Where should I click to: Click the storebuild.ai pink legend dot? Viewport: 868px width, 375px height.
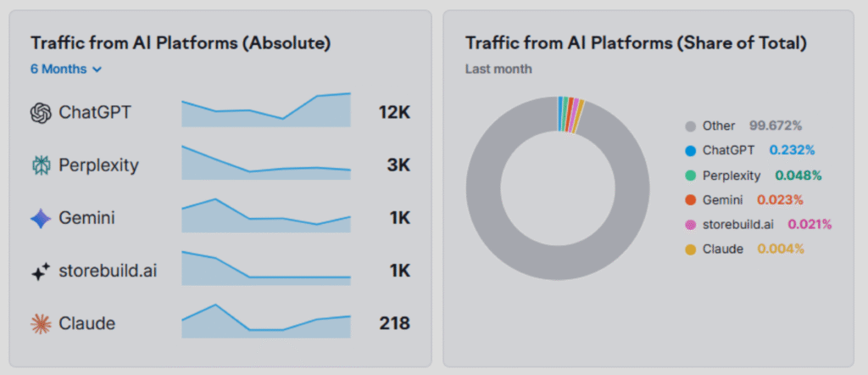click(690, 225)
